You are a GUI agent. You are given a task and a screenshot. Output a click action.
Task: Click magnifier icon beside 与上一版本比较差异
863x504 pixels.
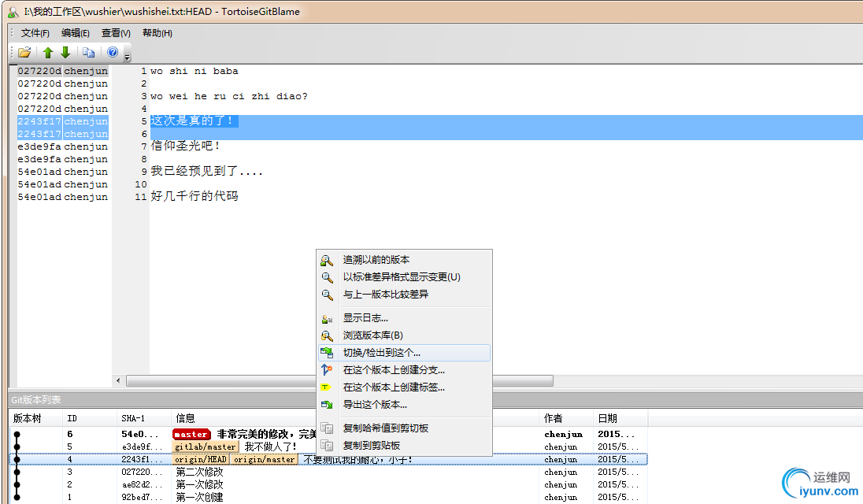click(327, 295)
